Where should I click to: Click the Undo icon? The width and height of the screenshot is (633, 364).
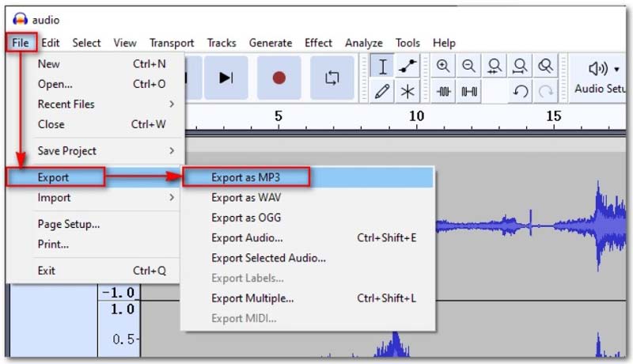[x=520, y=92]
